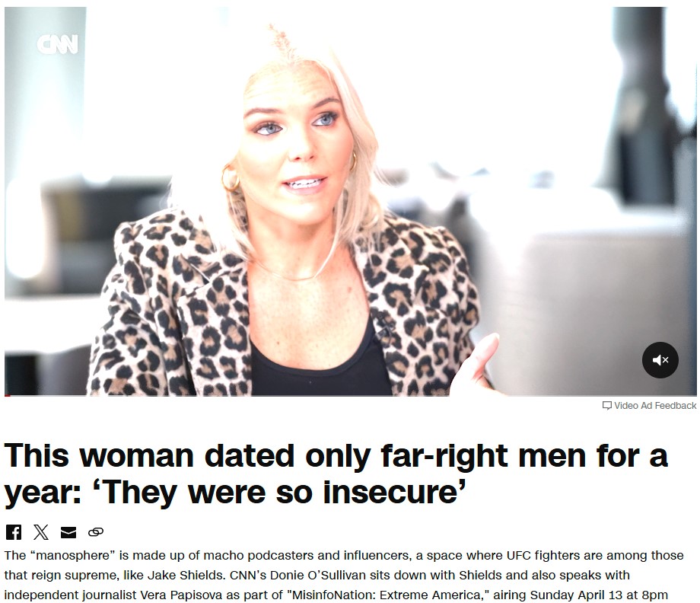Click the quote 'They were so insecure'
700x603 pixels.
tap(279, 493)
